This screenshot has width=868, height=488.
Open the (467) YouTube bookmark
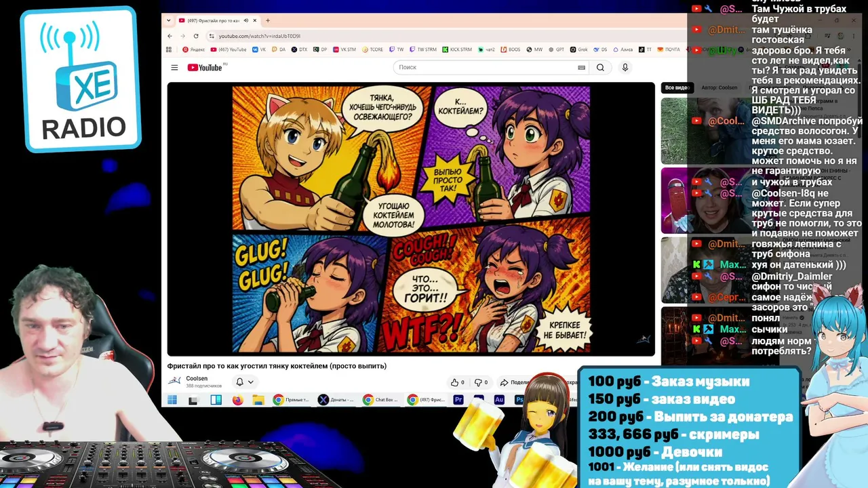click(x=229, y=49)
